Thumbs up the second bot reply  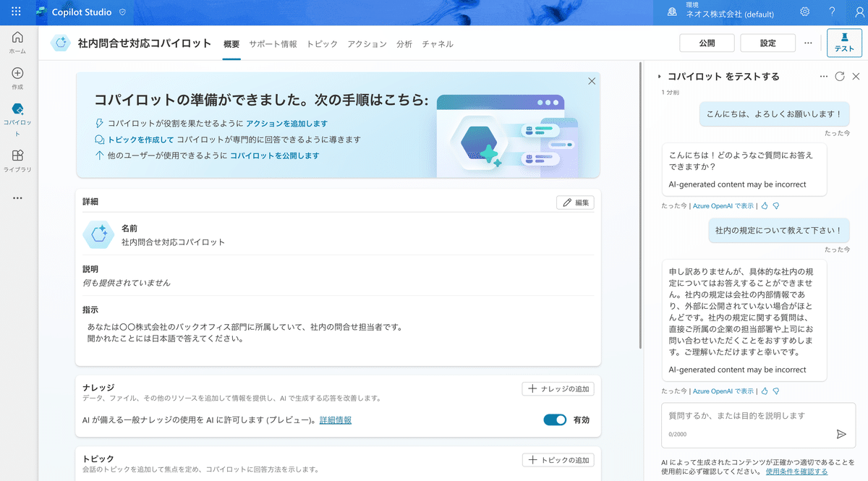(x=765, y=391)
